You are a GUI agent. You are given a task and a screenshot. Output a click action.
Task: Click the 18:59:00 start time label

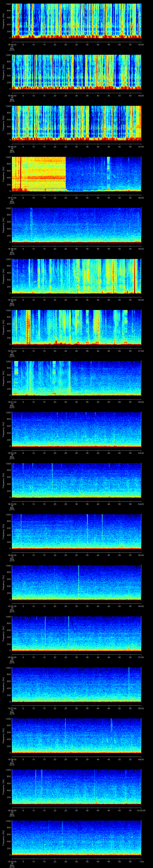12,810
